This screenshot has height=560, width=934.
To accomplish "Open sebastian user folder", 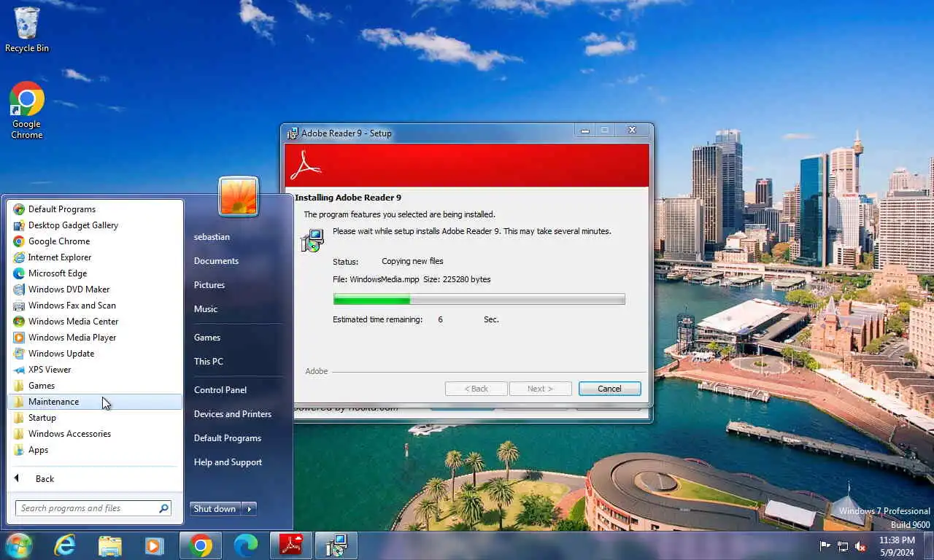I will [212, 237].
